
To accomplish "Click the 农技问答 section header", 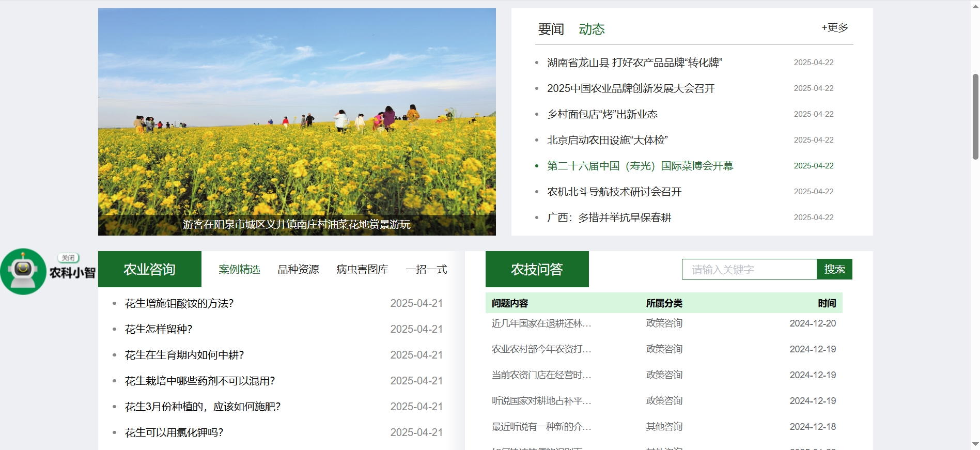I will [x=537, y=270].
